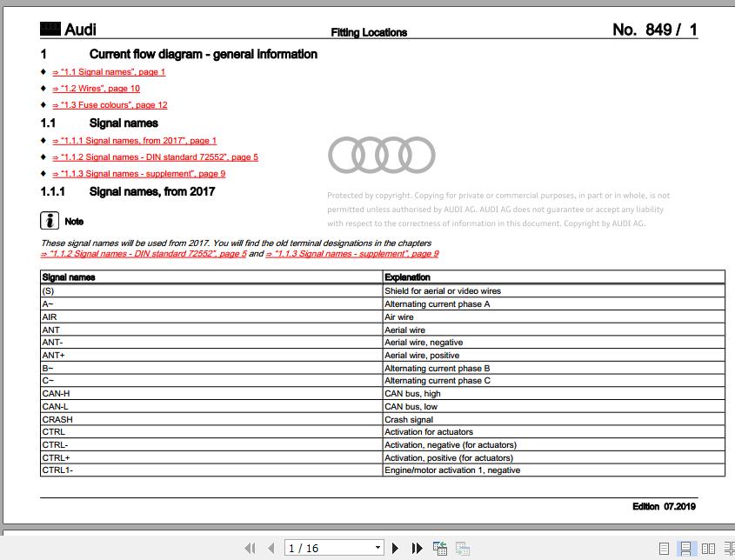Jump to the last page
This screenshot has width=735, height=560.
417,548
